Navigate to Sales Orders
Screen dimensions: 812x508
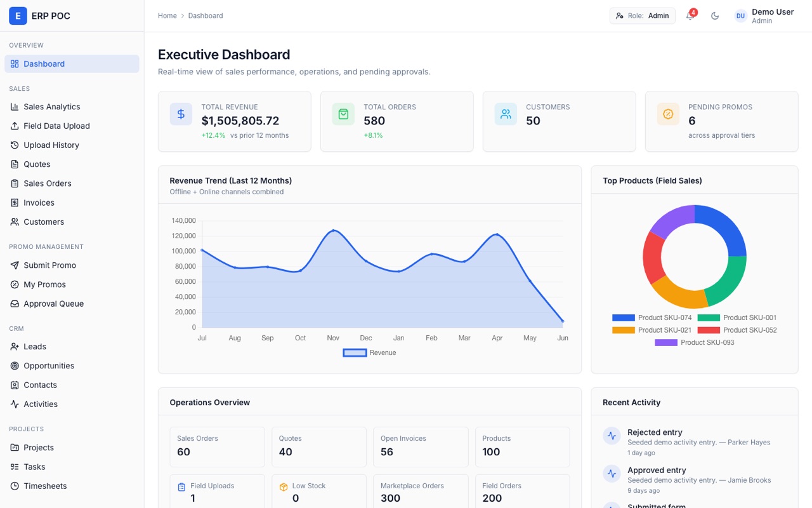click(72, 184)
